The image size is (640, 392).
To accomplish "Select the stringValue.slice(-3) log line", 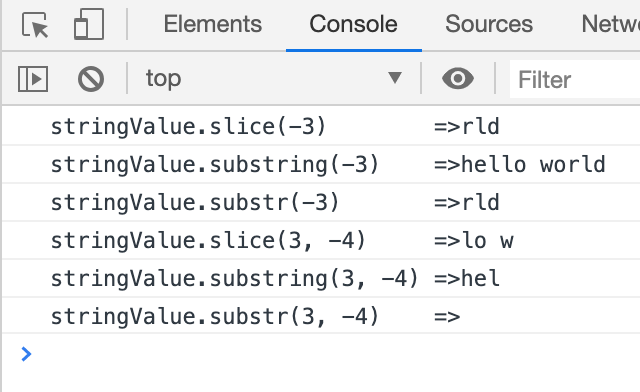I will click(x=321, y=126).
